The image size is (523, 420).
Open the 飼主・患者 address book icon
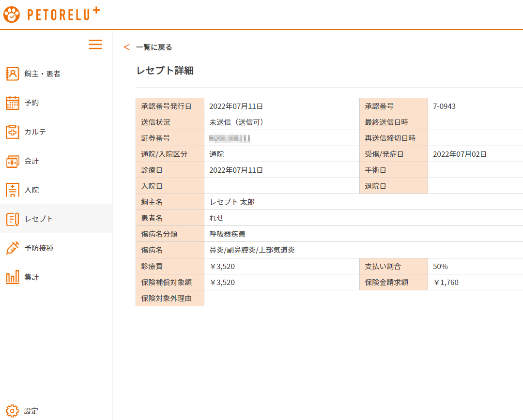pyautogui.click(x=12, y=74)
